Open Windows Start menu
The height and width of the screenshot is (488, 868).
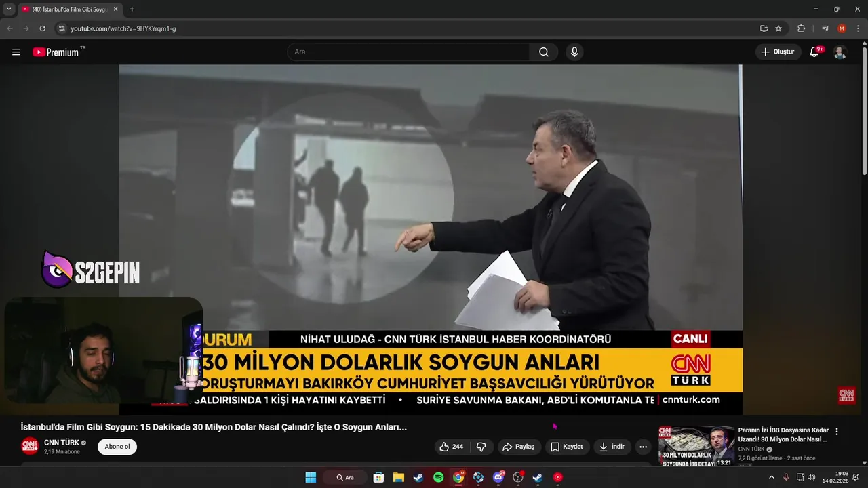tap(311, 477)
